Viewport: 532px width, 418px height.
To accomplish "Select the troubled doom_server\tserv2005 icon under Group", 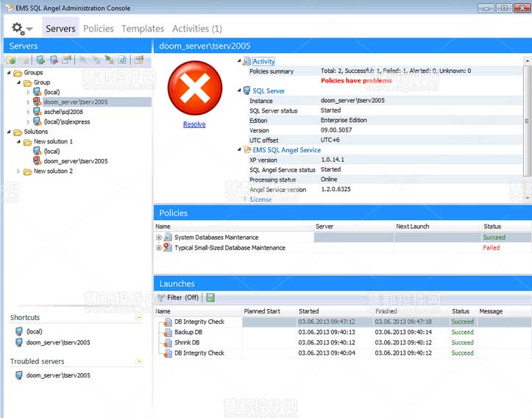I will (x=38, y=102).
